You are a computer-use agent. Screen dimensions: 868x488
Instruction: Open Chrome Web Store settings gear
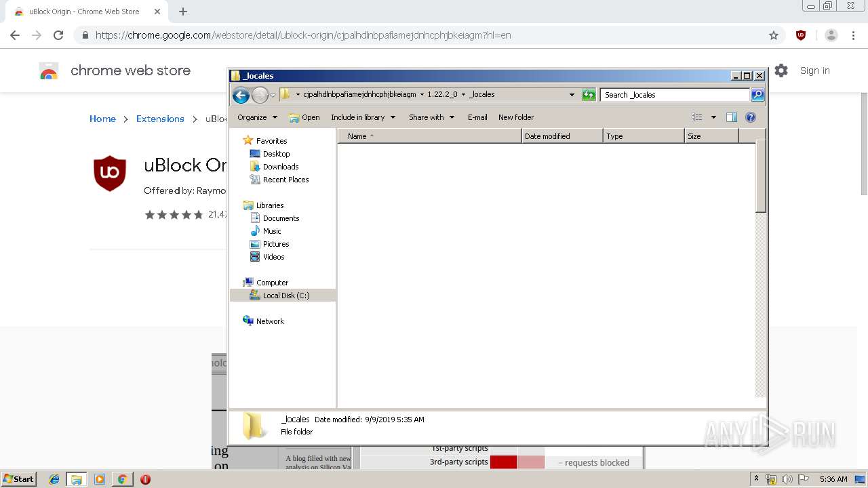781,70
